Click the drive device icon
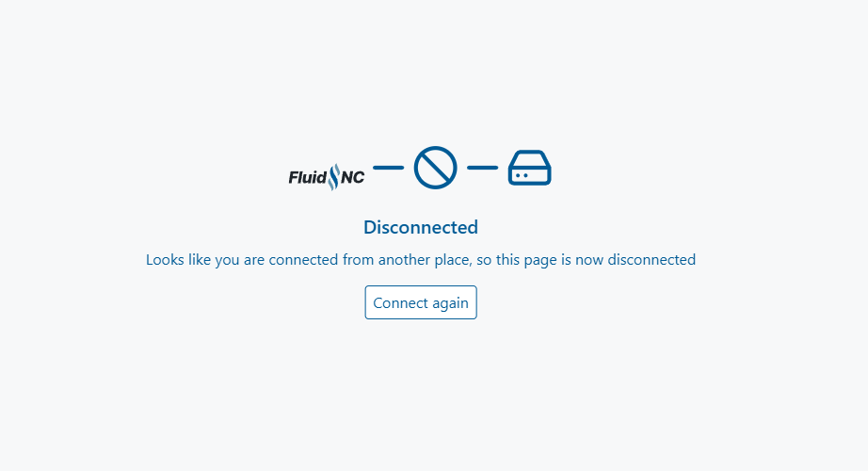Screen dimensions: 868x471 pos(529,168)
